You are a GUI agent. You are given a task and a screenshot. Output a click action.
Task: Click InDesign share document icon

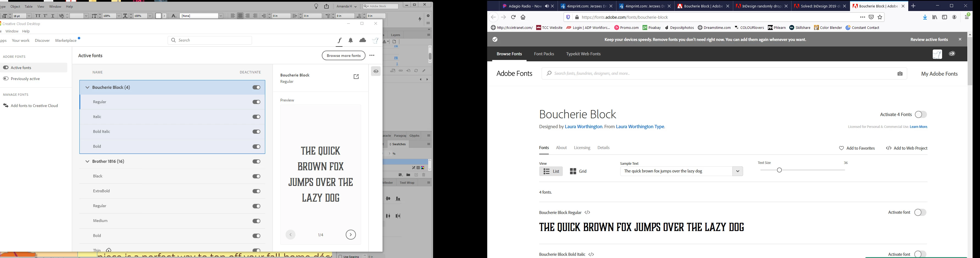(x=326, y=7)
